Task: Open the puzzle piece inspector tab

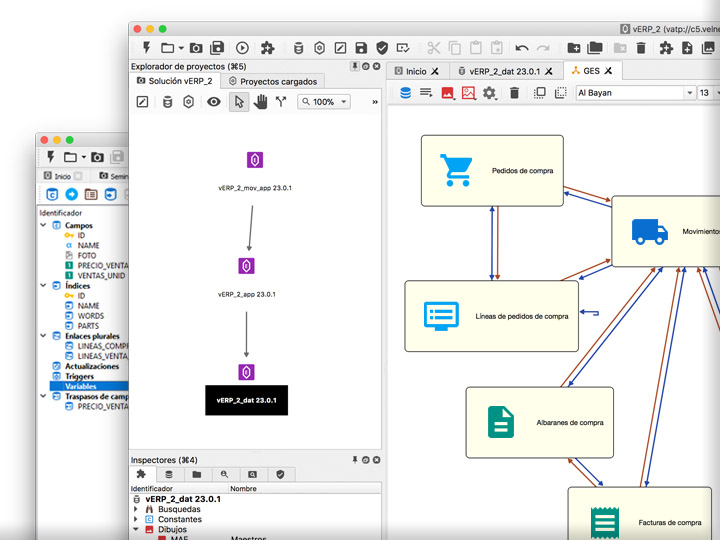Action: (141, 474)
